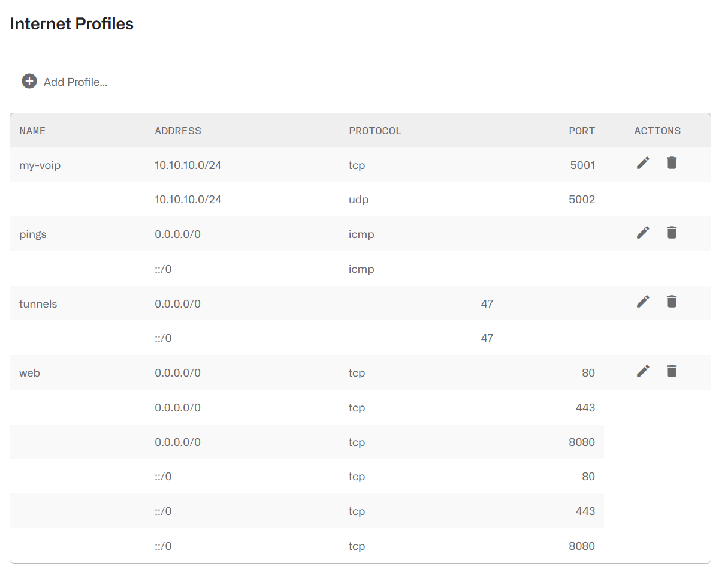Image resolution: width=728 pixels, height=581 pixels.
Task: Delete the web profile using its trash icon
Action: tap(672, 371)
